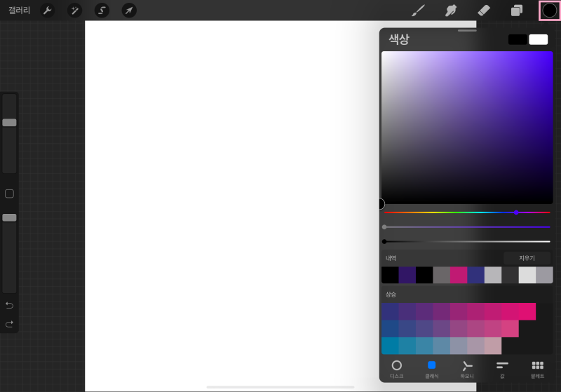Select the Transform arrow tool
The width and height of the screenshot is (561, 392).
tap(129, 11)
